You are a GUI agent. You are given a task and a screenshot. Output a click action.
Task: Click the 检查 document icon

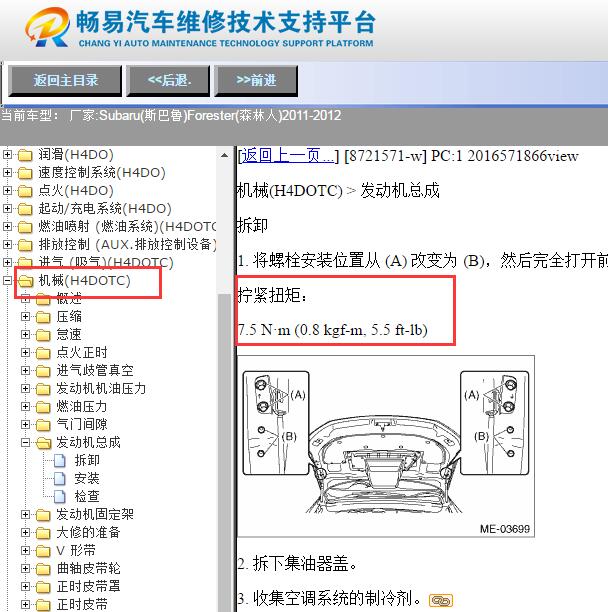tap(59, 496)
